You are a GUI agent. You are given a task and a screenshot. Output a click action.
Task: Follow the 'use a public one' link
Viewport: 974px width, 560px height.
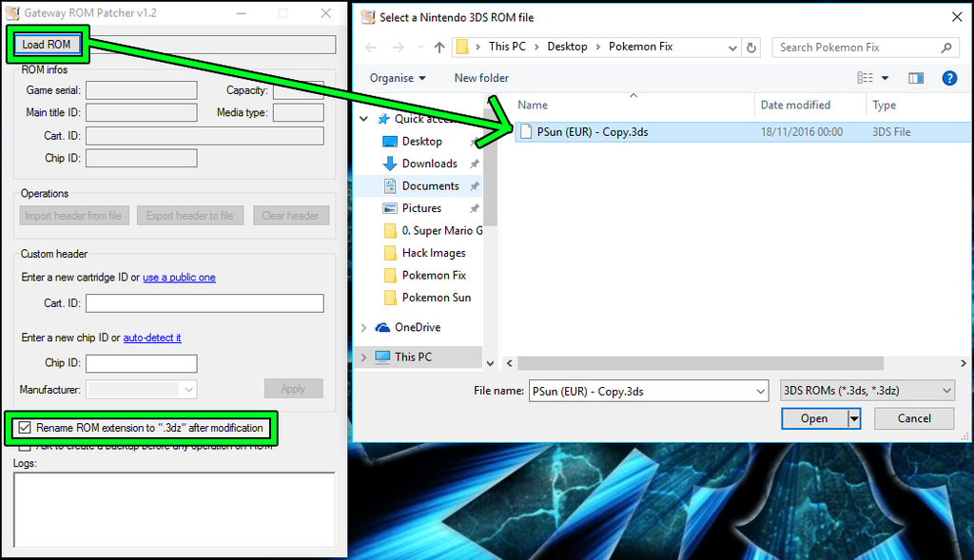click(179, 277)
